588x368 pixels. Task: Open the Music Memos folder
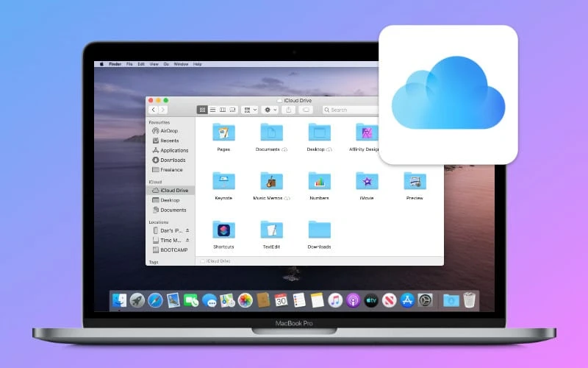(271, 181)
